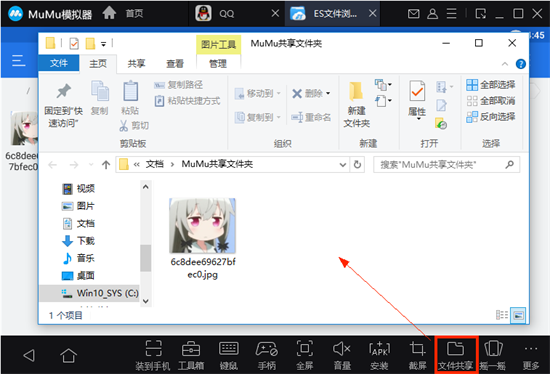This screenshot has height=374, width=550.
Task: Click 全部选择 in the ribbon
Action: tap(491, 85)
